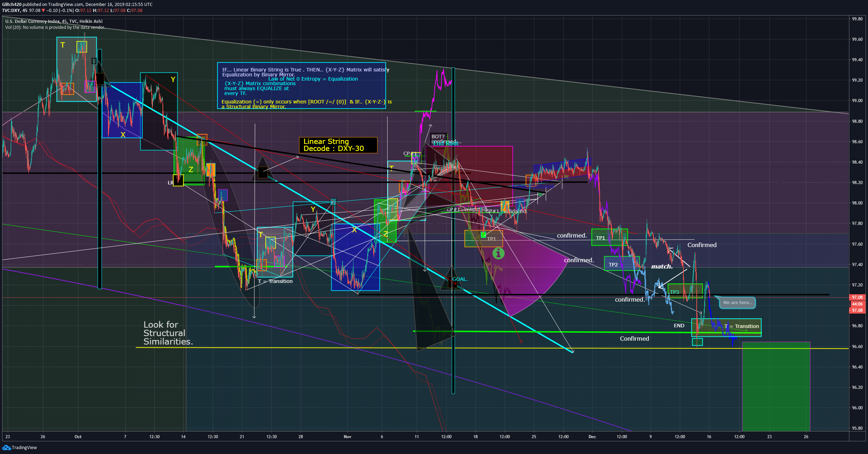This screenshot has height=454, width=868.
Task: Click the 18 date label on time axis
Action: point(476,437)
